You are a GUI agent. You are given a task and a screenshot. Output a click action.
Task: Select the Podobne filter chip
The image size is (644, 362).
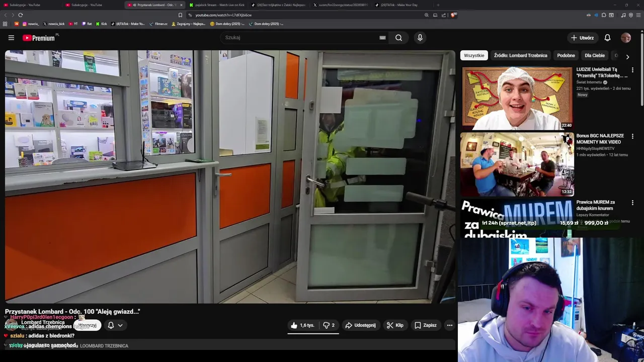tap(566, 55)
